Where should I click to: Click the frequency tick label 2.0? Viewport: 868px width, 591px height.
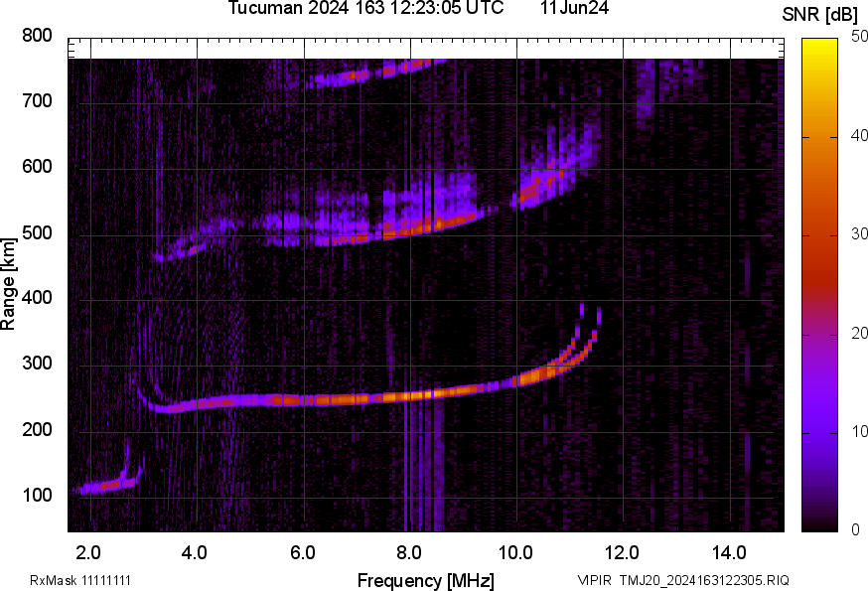[88, 553]
